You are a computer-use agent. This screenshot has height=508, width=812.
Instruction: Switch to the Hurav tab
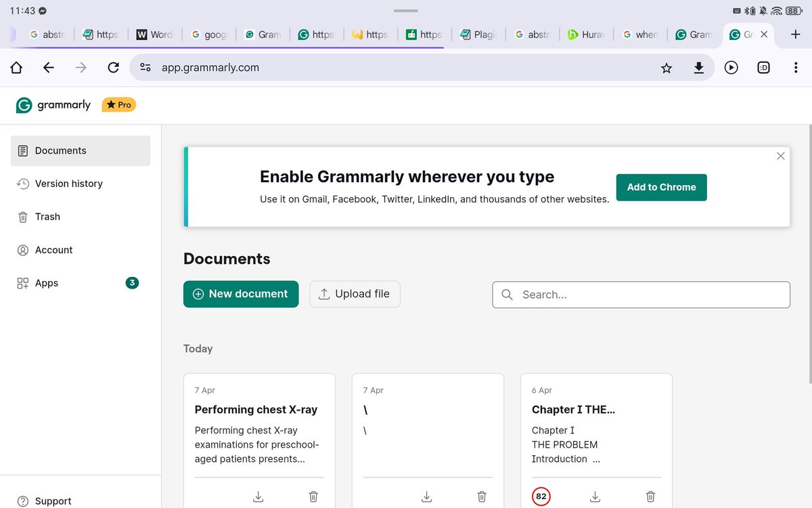coord(586,35)
